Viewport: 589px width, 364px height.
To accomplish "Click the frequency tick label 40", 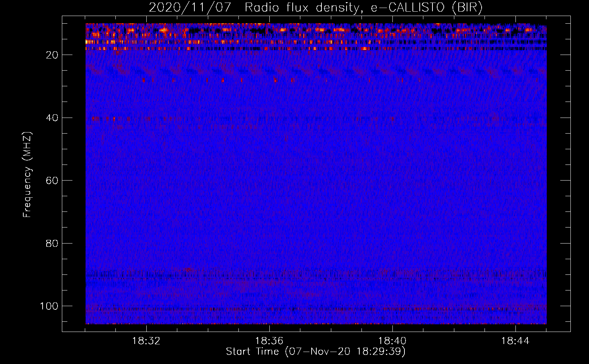I will (52, 118).
